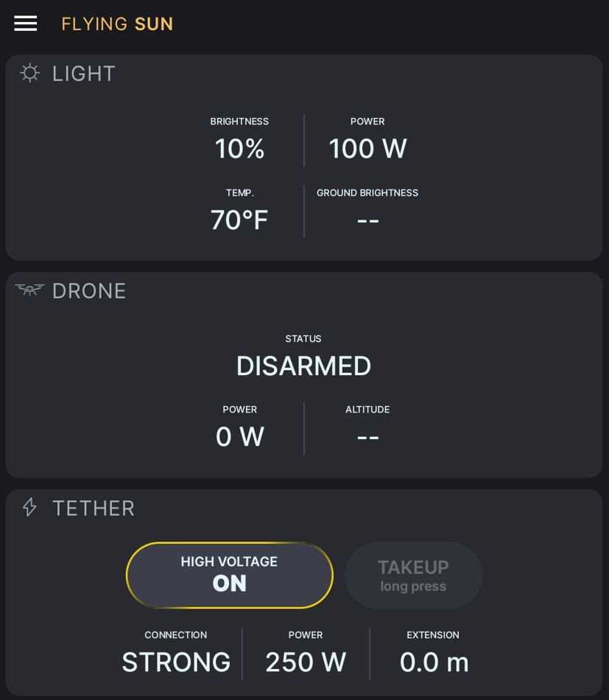Tap the ground brightness dashes value
This screenshot has height=700, width=609.
click(x=367, y=220)
